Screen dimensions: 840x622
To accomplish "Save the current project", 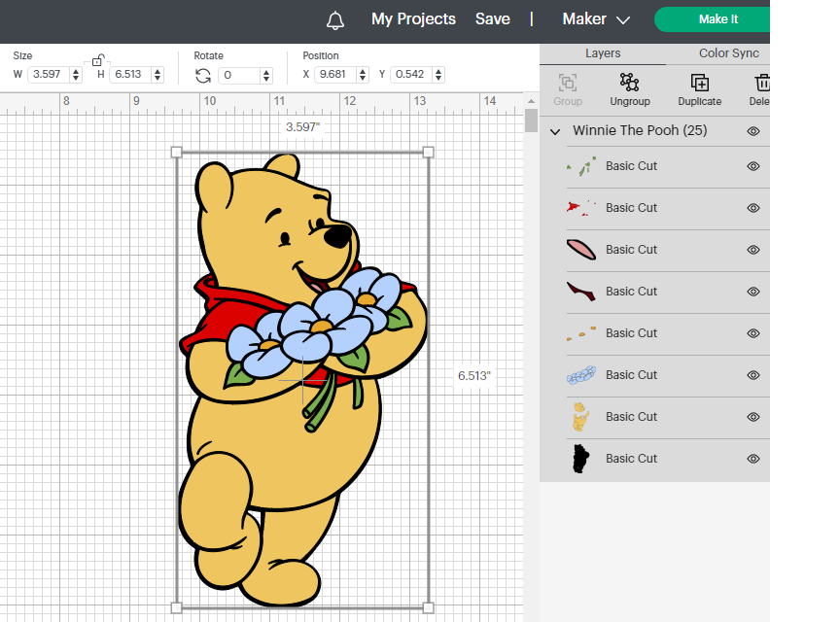I will [x=492, y=19].
